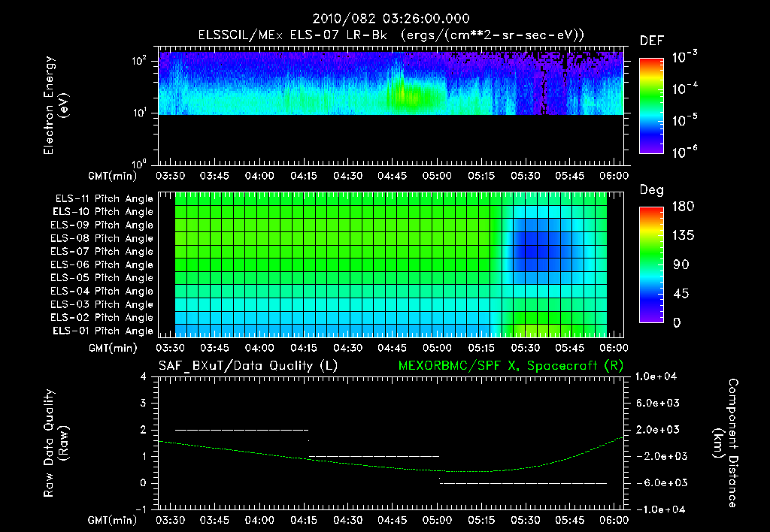The height and width of the screenshot is (532, 770).
Task: Click the 135 degree scale value
Action: tap(683, 235)
